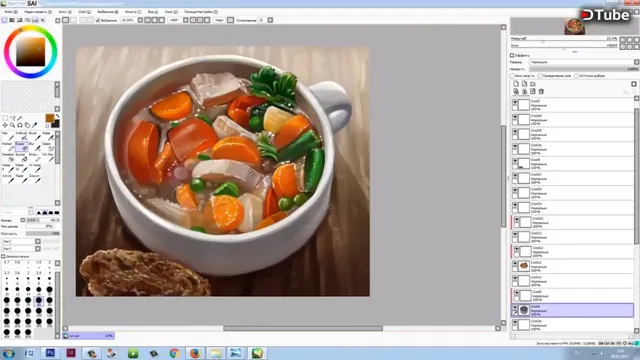Toggle the Выбранное checkbox in toolbar
This screenshot has height=360, width=640.
coord(98,20)
